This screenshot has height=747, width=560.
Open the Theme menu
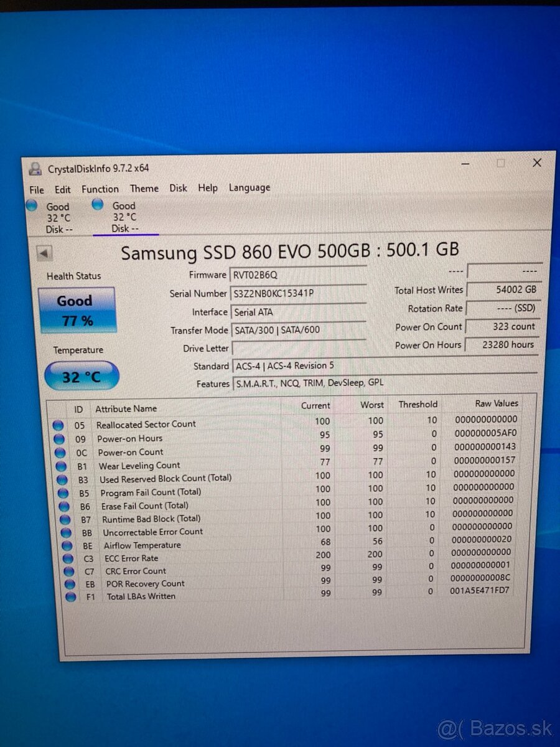point(144,189)
